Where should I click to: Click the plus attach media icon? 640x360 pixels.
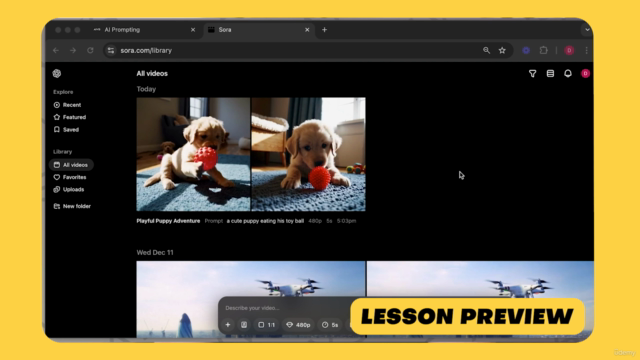(228, 325)
